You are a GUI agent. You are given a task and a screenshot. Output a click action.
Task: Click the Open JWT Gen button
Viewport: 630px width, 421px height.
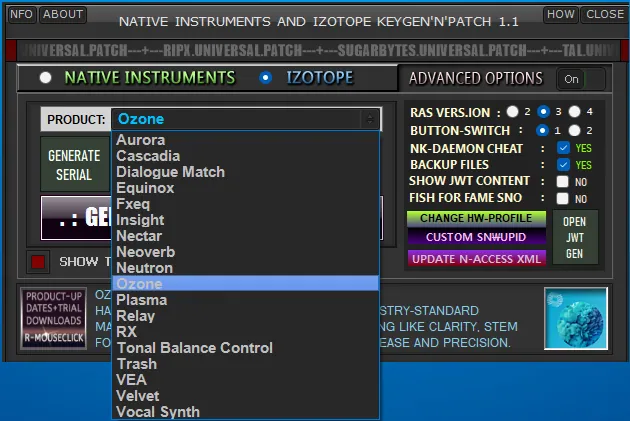pyautogui.click(x=575, y=237)
